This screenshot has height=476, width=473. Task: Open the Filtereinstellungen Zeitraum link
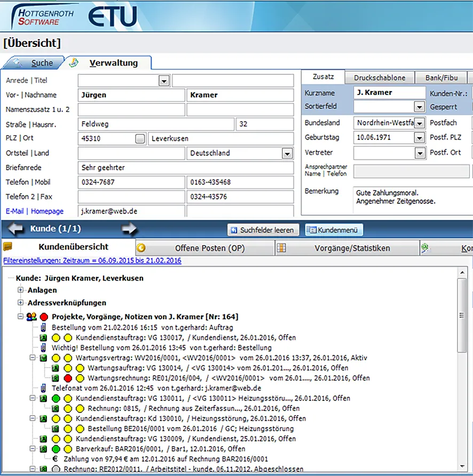point(92,261)
